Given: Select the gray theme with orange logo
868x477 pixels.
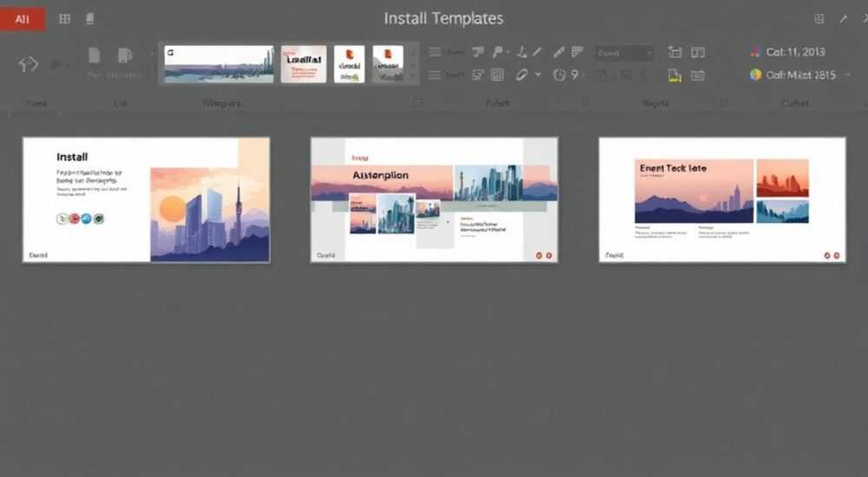Looking at the screenshot, I should (x=387, y=64).
